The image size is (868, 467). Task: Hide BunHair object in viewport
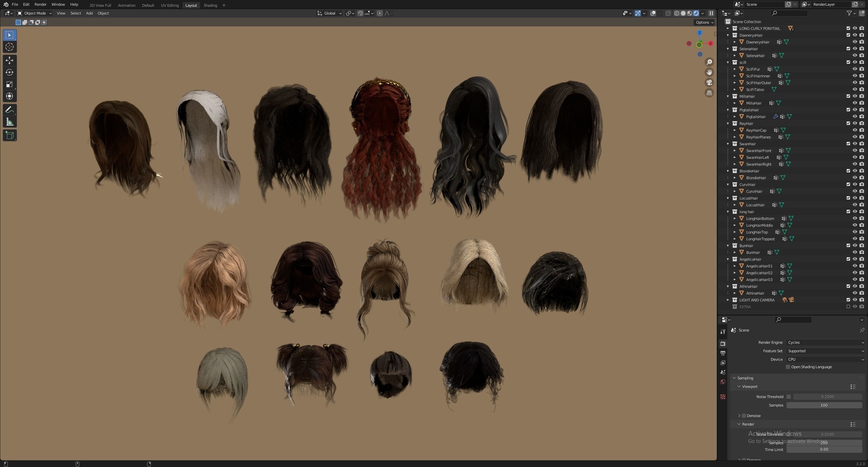pyautogui.click(x=855, y=253)
